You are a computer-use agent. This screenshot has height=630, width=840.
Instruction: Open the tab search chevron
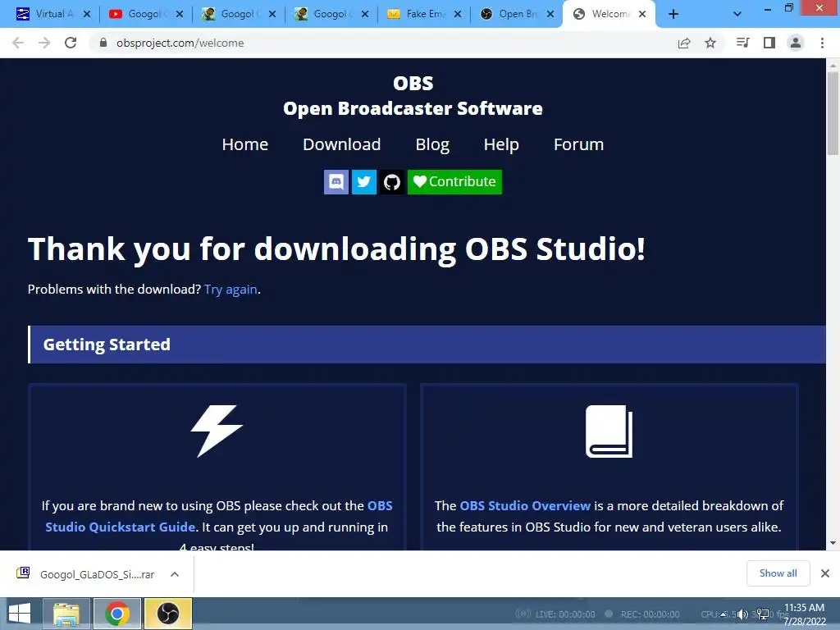[737, 15]
